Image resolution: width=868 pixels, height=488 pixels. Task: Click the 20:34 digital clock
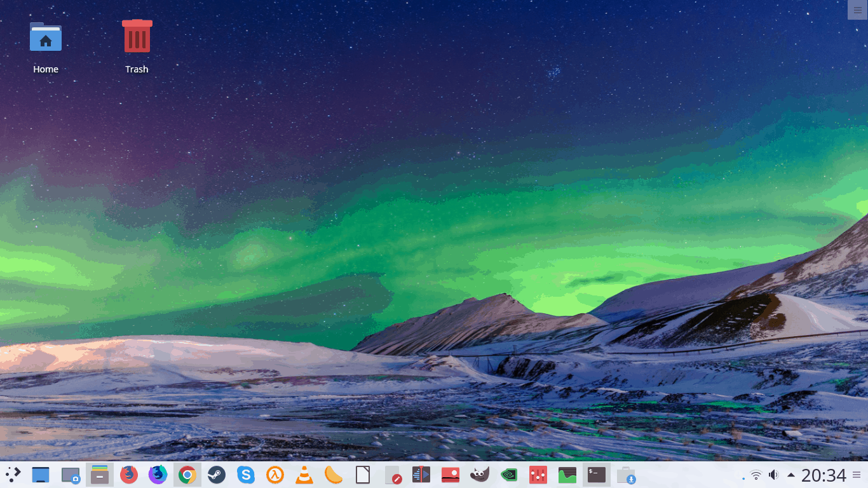pos(824,475)
